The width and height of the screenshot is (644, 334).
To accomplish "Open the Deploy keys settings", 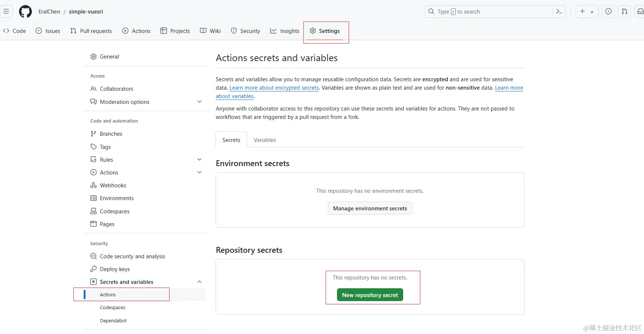I will coord(115,269).
